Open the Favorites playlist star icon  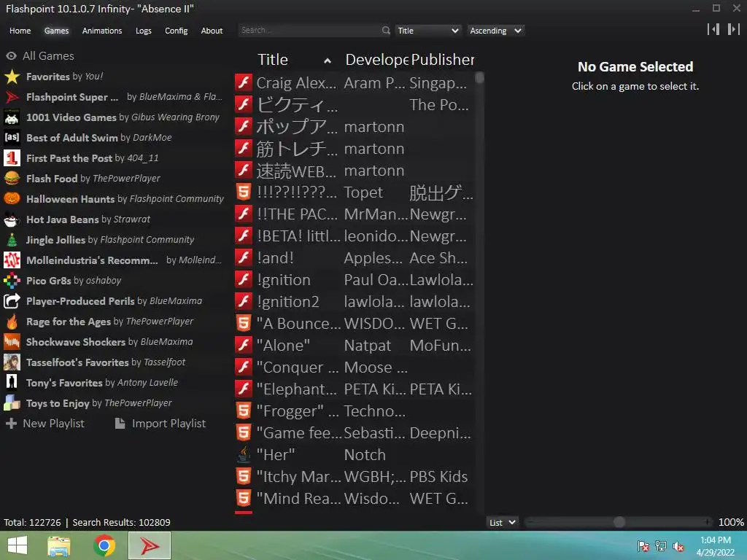[x=12, y=77]
